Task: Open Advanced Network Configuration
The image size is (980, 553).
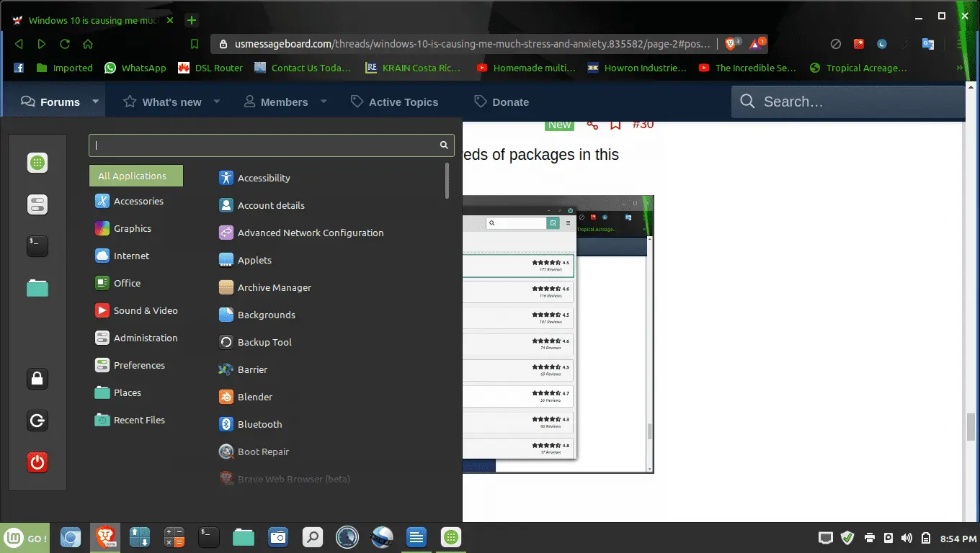Action: coord(301,233)
